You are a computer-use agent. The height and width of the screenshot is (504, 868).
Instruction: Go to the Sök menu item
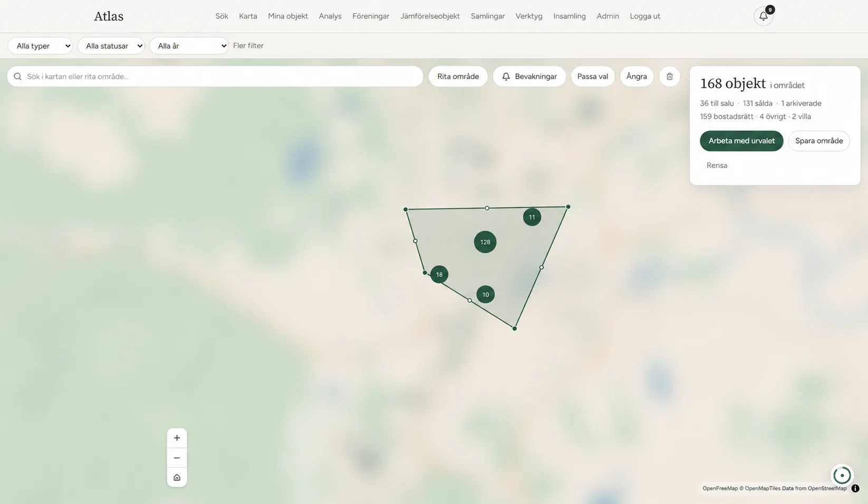[x=221, y=16]
